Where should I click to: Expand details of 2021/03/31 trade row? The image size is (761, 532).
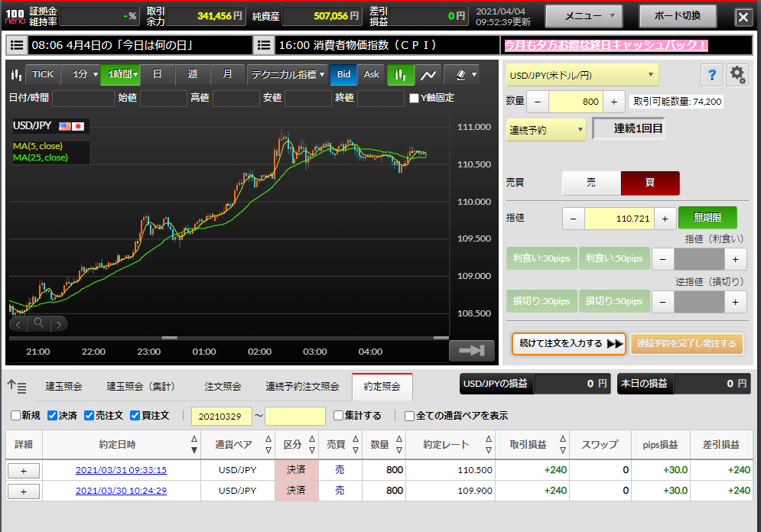point(23,470)
